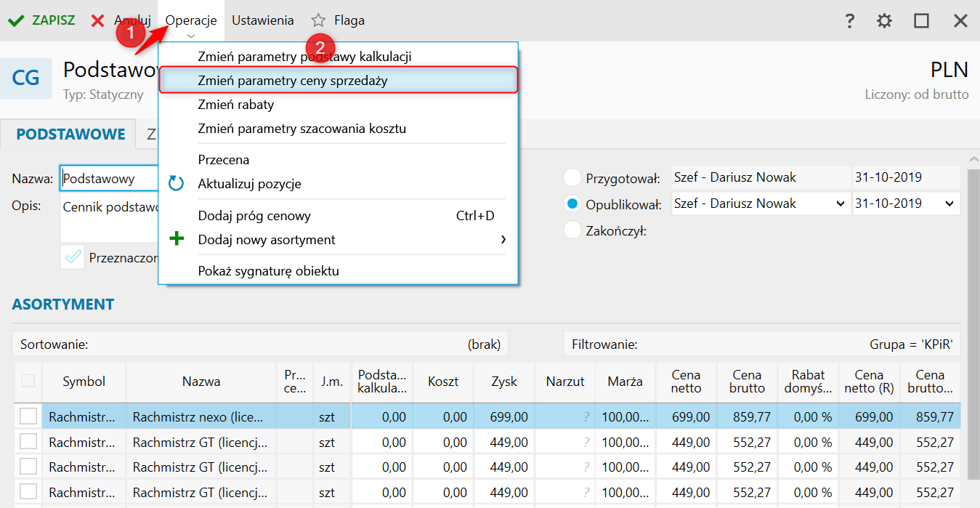Click the green plus Dodaj nowy asortyment icon

[177, 239]
